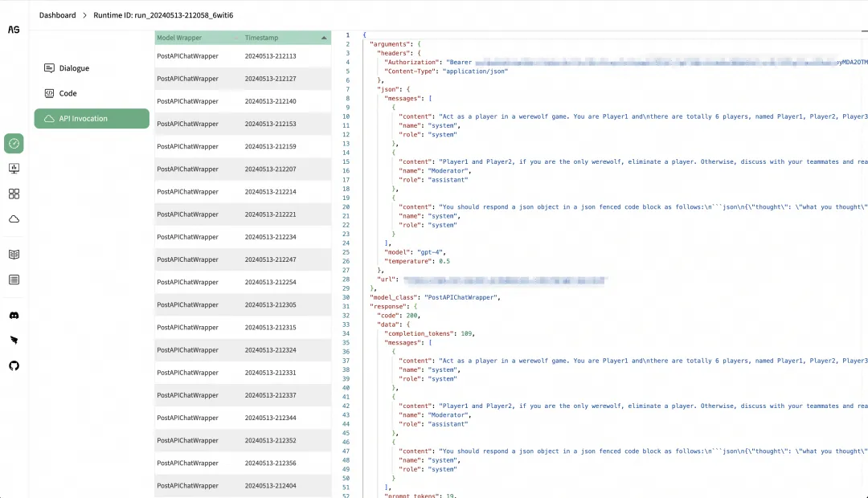Click the "arguments" key in the JSON
Viewport: 868px width, 498px height.
pos(391,44)
